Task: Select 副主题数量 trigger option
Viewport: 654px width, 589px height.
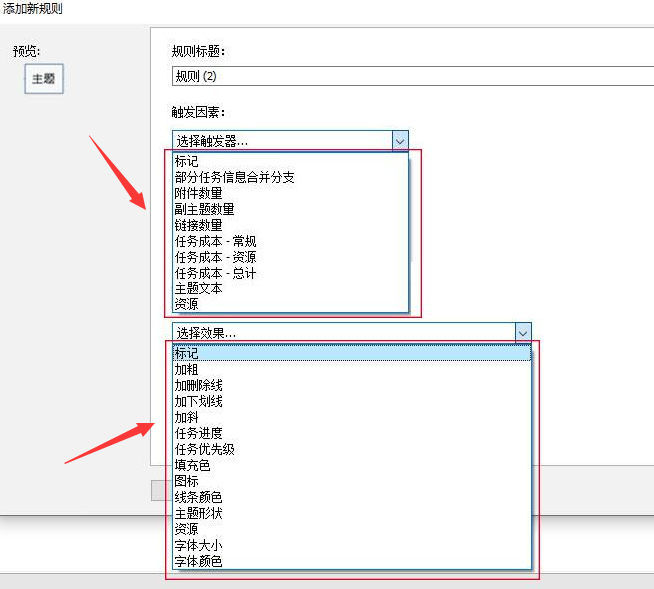Action: click(x=290, y=209)
